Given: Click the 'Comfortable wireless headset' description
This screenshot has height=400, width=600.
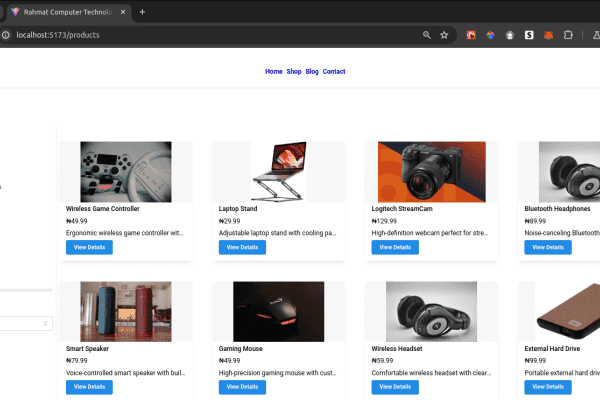Looking at the screenshot, I should pos(431,373).
